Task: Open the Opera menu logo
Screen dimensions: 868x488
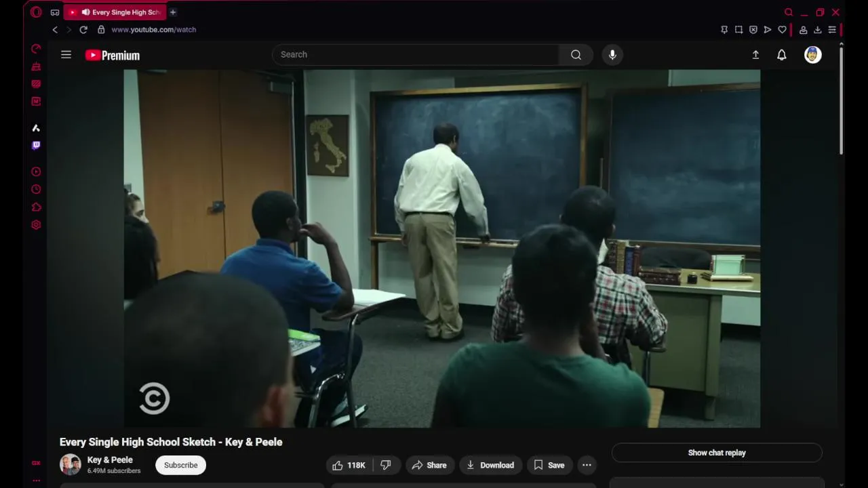Action: click(36, 12)
